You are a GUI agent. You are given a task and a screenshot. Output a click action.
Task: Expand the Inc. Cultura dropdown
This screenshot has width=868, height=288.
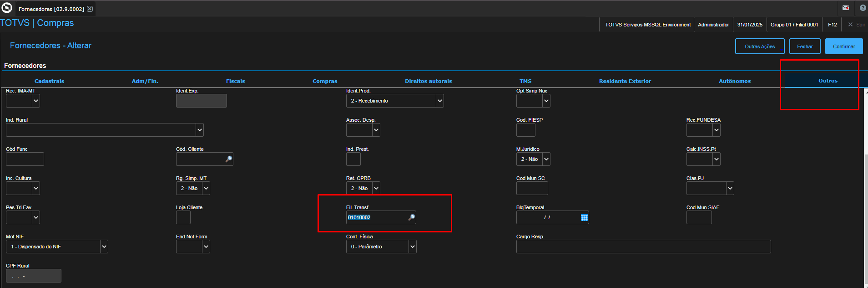point(36,188)
